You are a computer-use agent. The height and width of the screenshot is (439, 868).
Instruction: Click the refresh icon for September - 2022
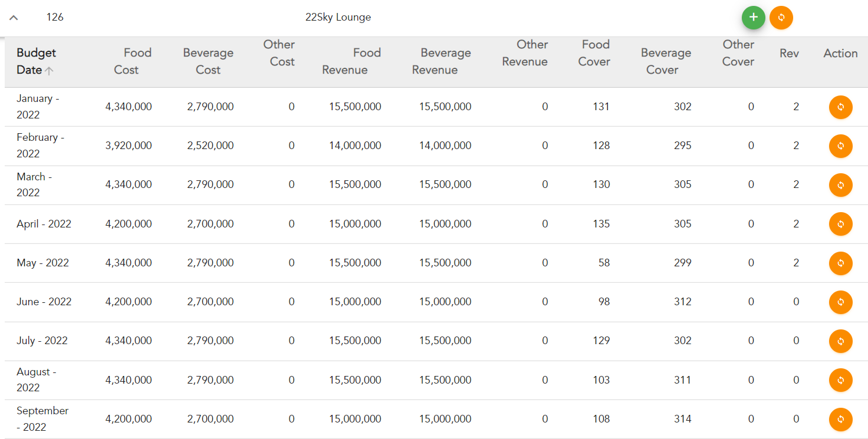840,420
